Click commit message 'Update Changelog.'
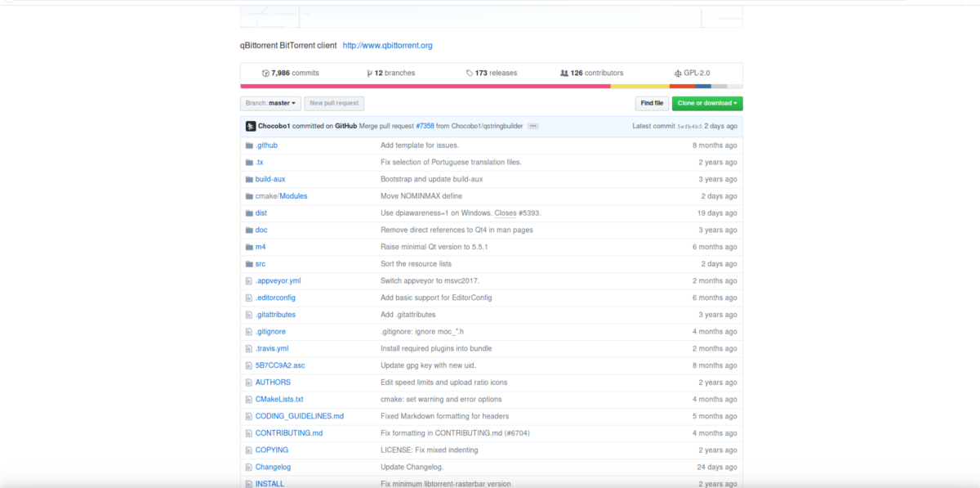 pyautogui.click(x=412, y=467)
